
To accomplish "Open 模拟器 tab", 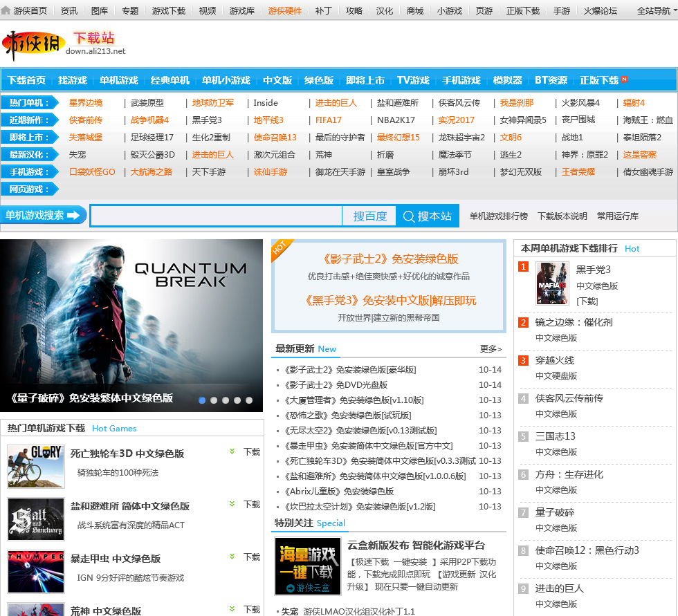I will pyautogui.click(x=508, y=80).
